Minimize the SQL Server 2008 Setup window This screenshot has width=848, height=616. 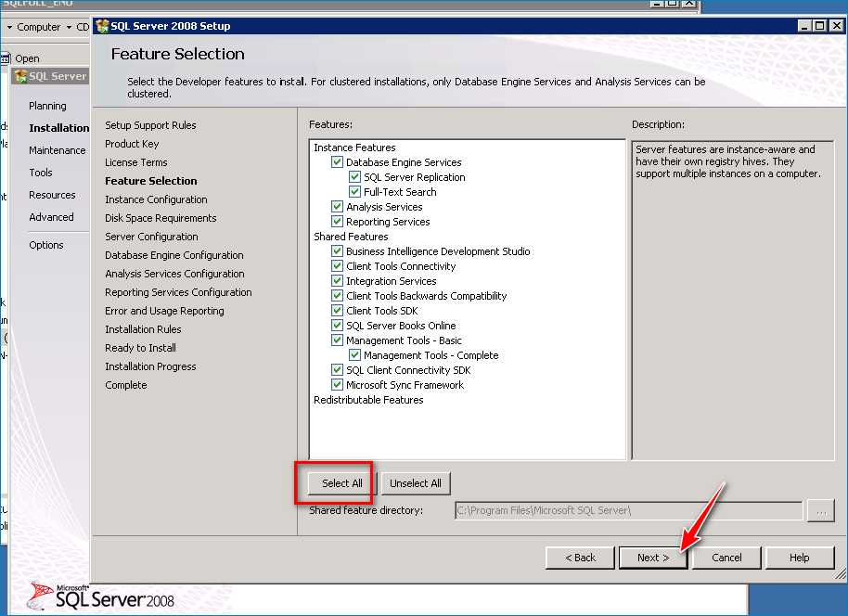click(x=804, y=25)
